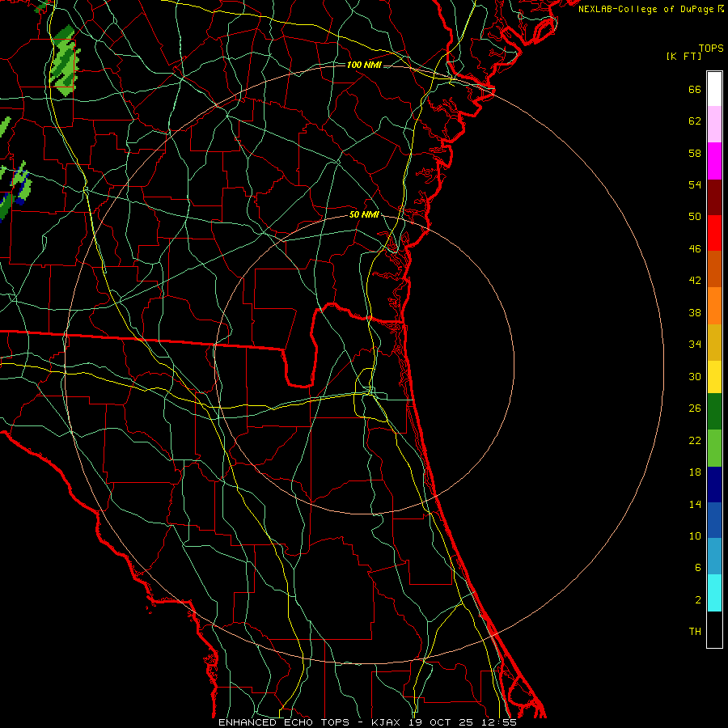Click the large green echo patch on the map
The width and height of the screenshot is (728, 728).
64,61
